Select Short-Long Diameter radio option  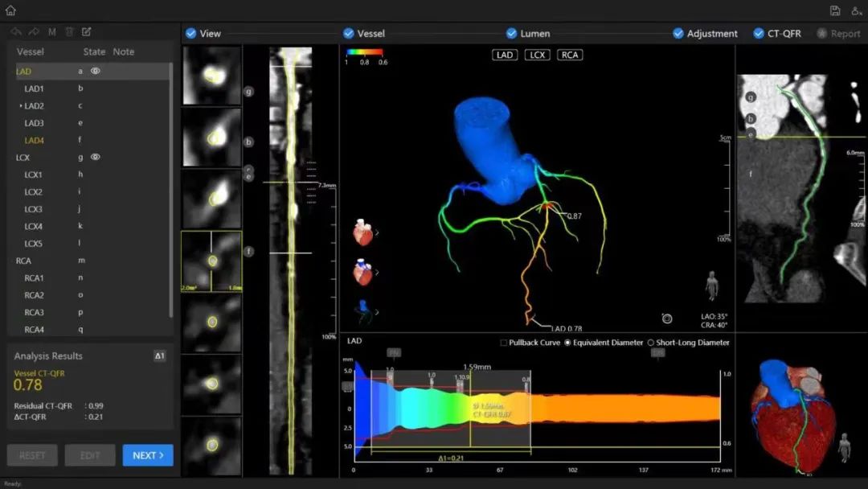pos(651,343)
